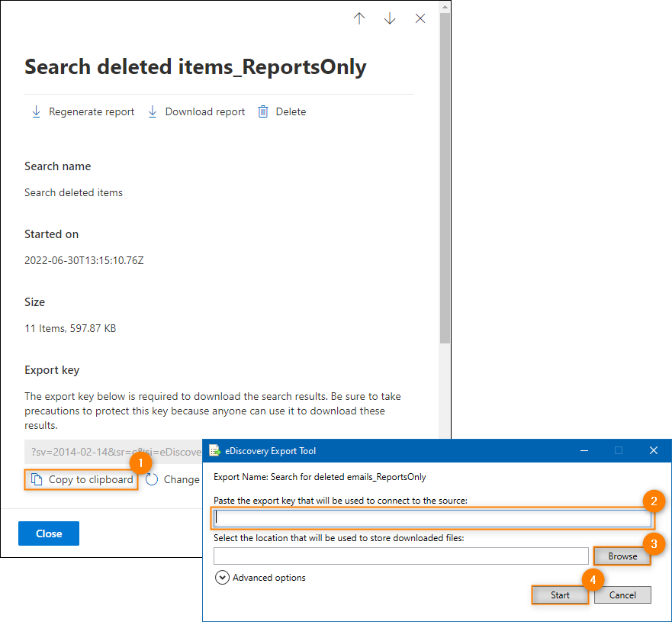
Task: Expand Advanced options
Action: pyautogui.click(x=260, y=578)
